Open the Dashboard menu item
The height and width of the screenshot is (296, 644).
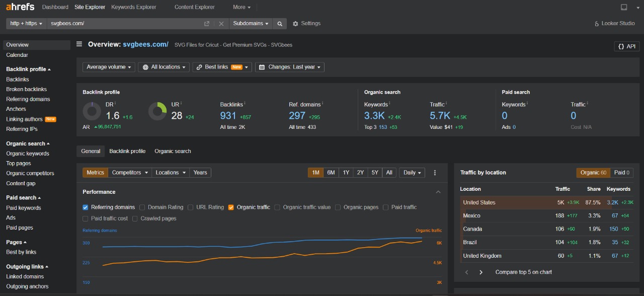click(x=55, y=7)
